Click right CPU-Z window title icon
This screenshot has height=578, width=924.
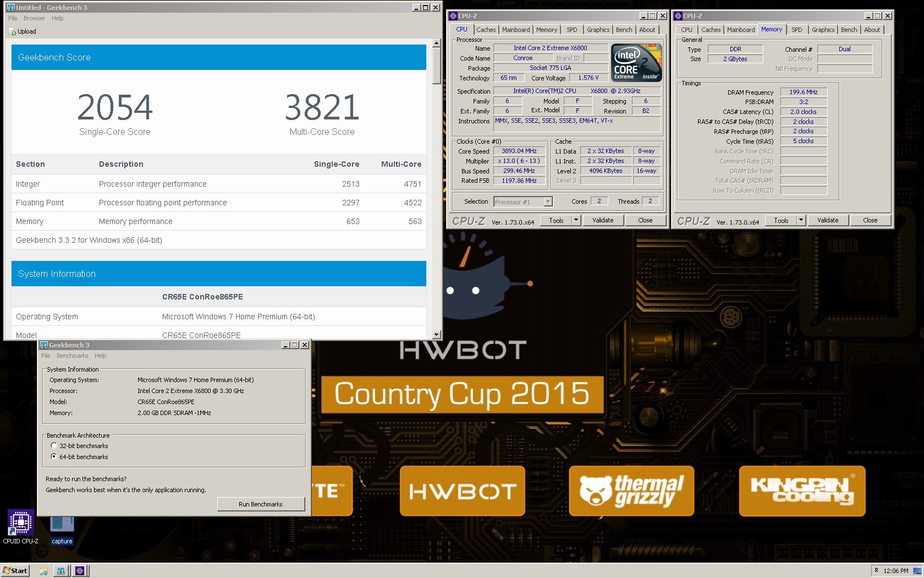click(x=678, y=16)
